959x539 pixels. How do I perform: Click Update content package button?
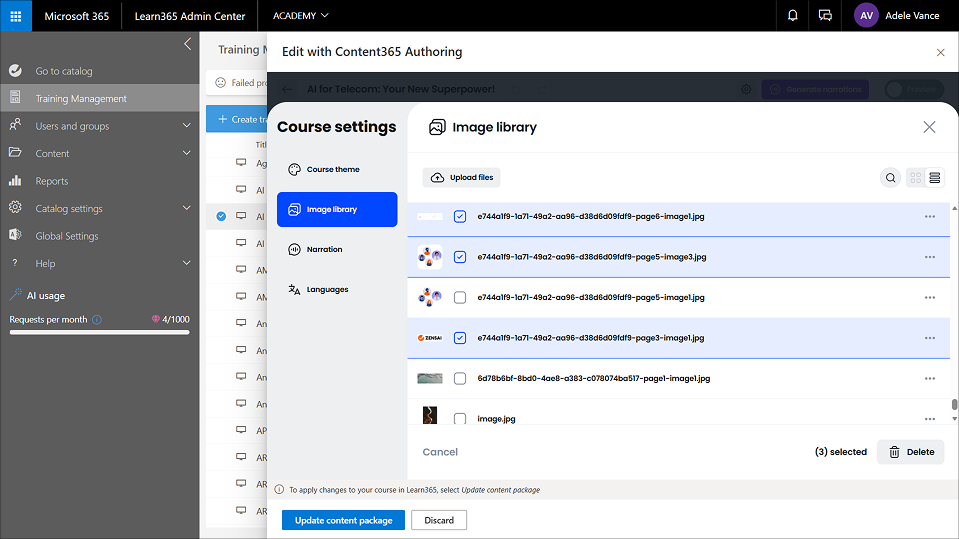343,520
